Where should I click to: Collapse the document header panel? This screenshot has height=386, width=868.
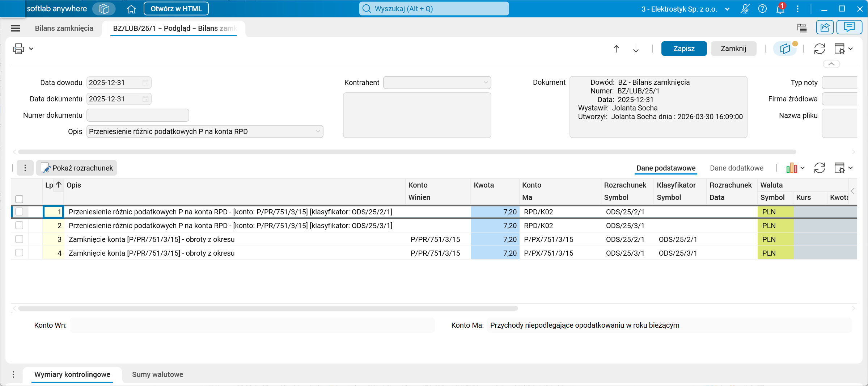[831, 64]
